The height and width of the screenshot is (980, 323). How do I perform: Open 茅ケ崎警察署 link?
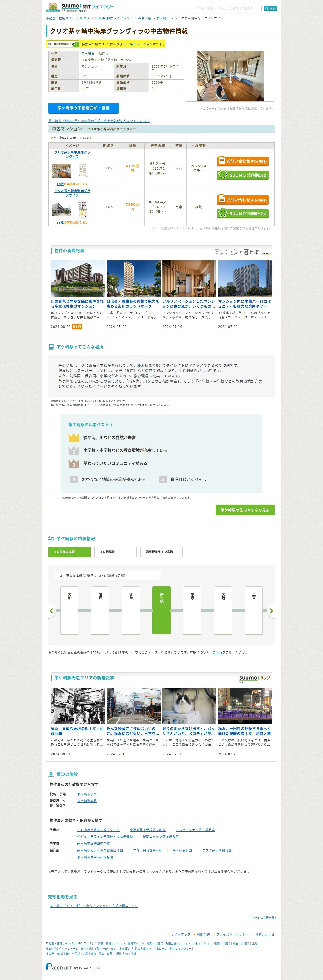coord(87,801)
